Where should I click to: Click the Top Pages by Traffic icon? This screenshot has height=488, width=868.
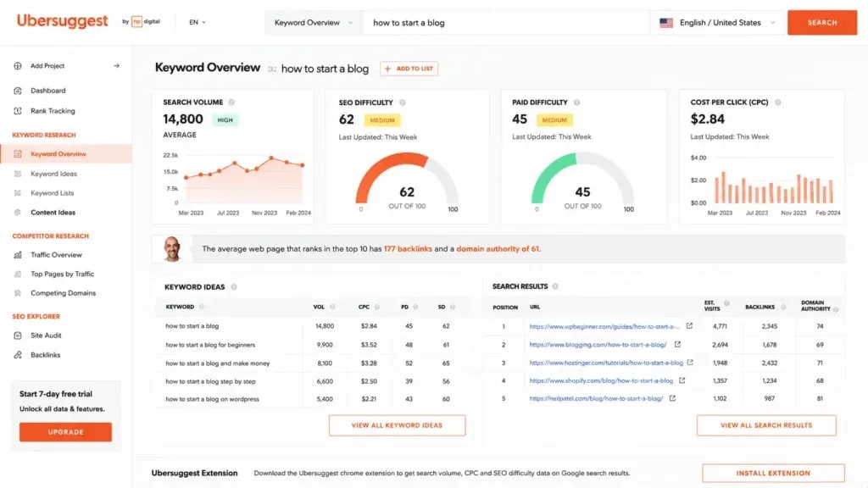[18, 274]
